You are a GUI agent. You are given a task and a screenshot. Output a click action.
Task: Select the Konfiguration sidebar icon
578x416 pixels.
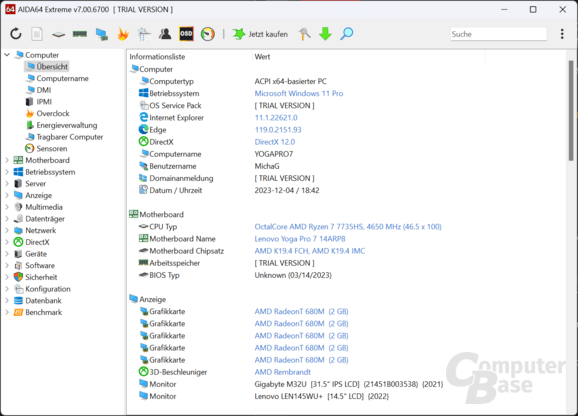pos(18,289)
